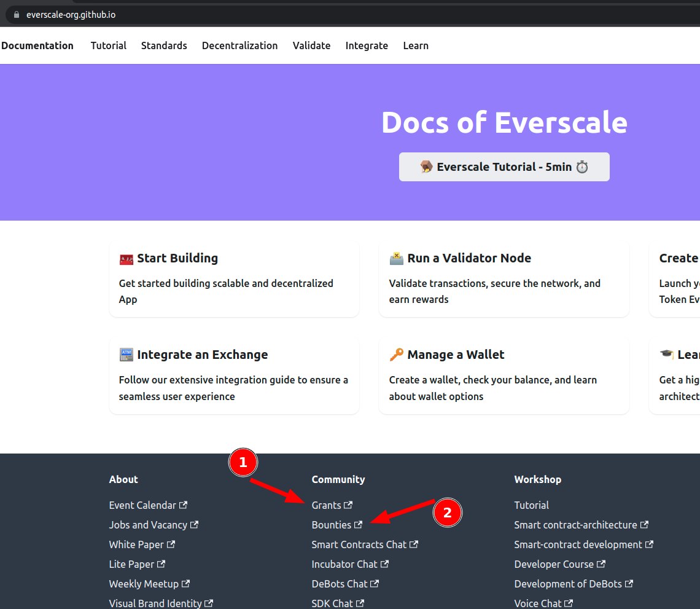Screen dimensions: 700x609
Task: Open the Tutorial menu item
Action: coord(109,45)
